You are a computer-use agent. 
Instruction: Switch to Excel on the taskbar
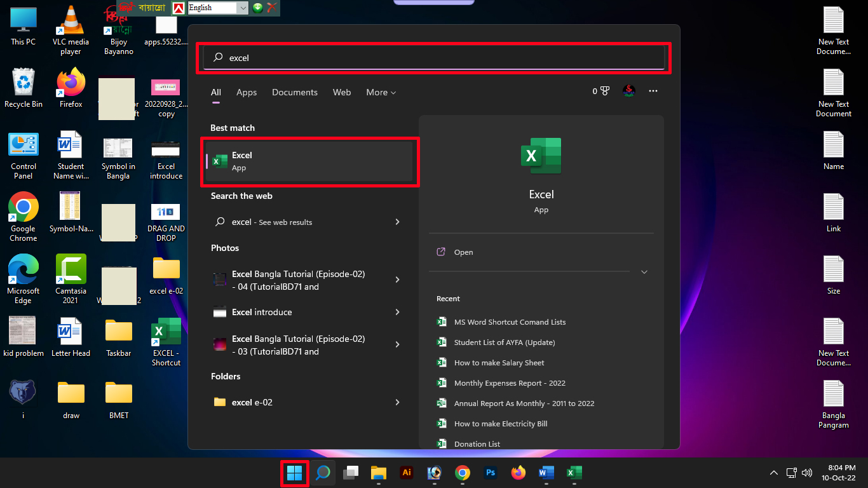tap(574, 473)
